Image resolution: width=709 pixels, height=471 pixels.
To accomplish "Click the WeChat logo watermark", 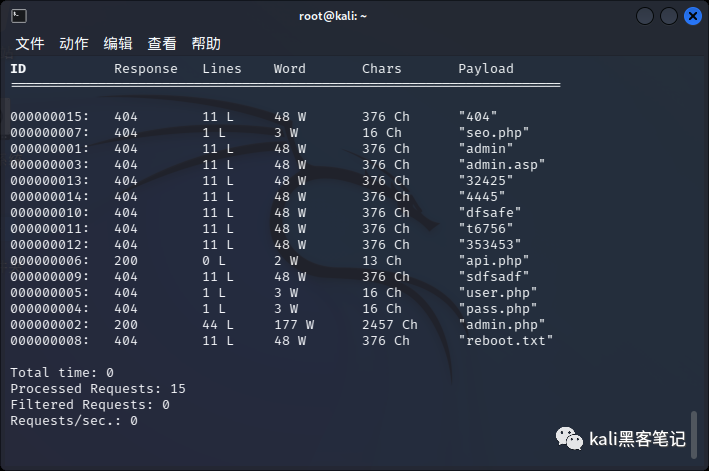I will [x=569, y=438].
